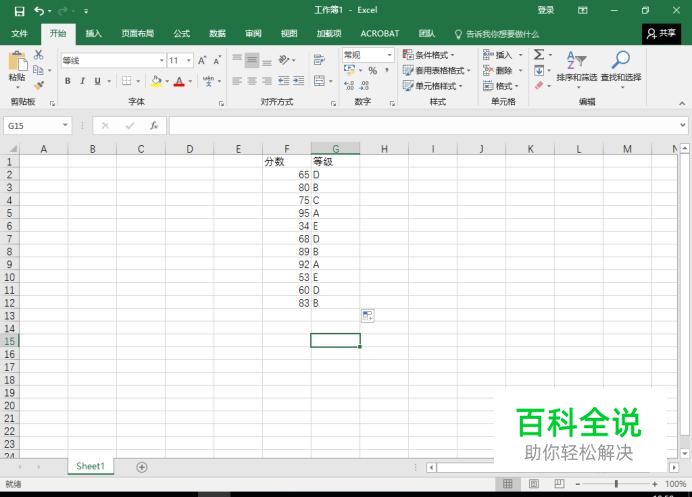692x497 pixels.
Task: Click the Share button
Action: pyautogui.click(x=661, y=34)
